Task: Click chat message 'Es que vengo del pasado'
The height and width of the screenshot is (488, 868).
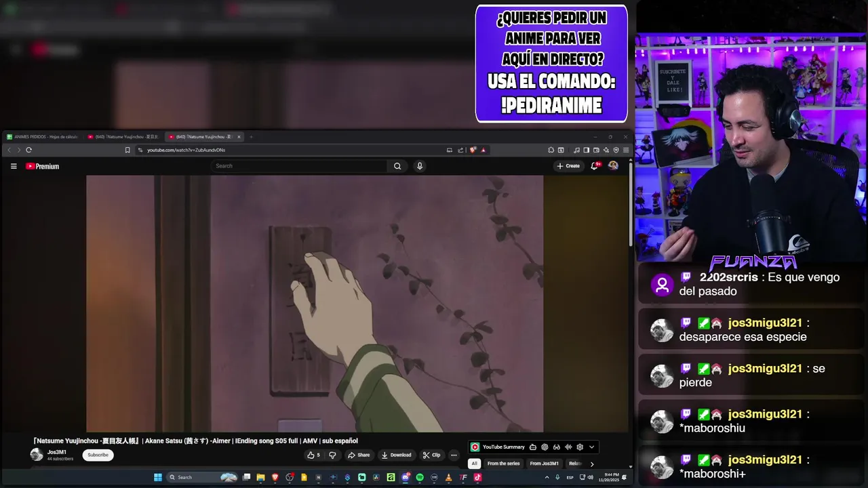Action: (759, 284)
